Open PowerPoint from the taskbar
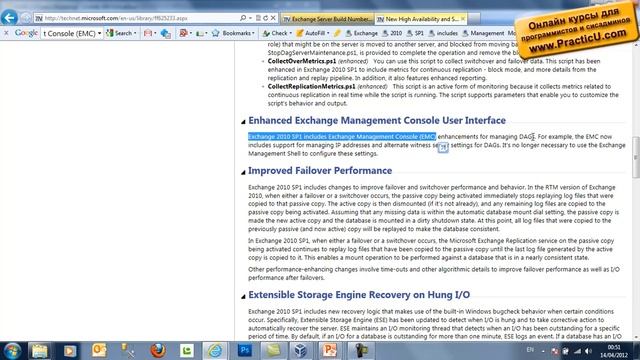The height and width of the screenshot is (360, 640). tap(330, 351)
